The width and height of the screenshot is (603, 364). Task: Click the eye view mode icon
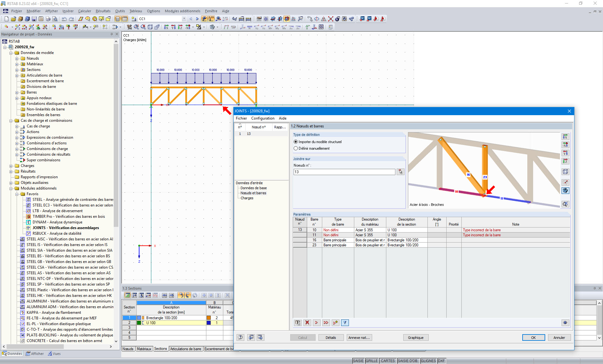point(565,323)
